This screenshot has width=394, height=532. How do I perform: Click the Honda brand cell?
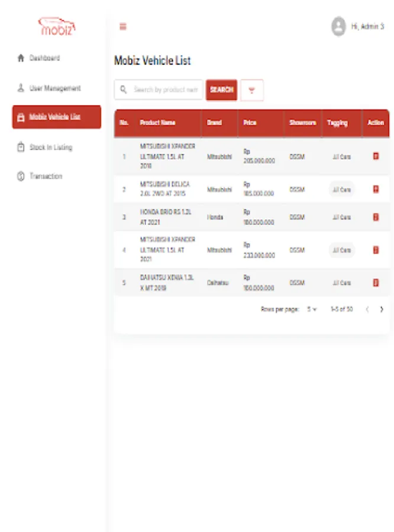[215, 217]
